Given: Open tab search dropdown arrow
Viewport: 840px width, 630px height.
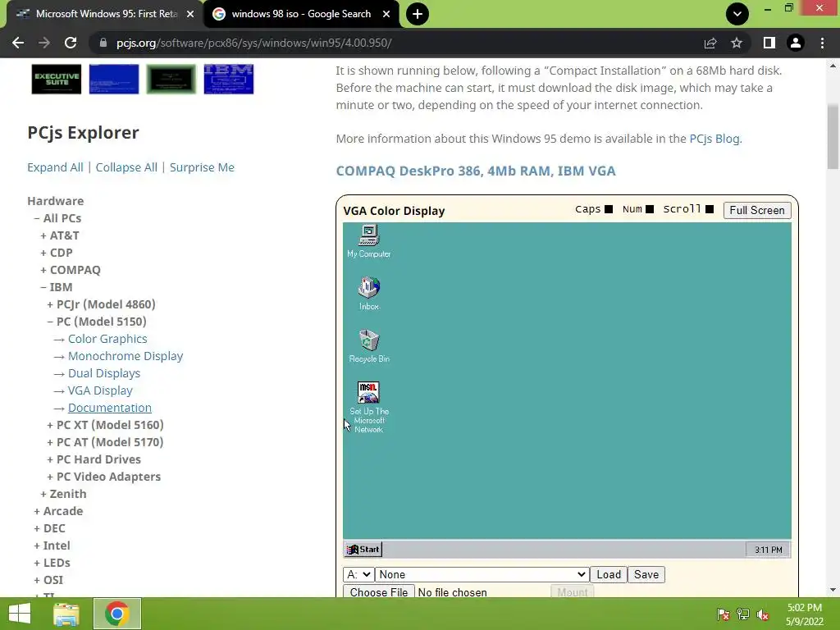Looking at the screenshot, I should coord(737,14).
